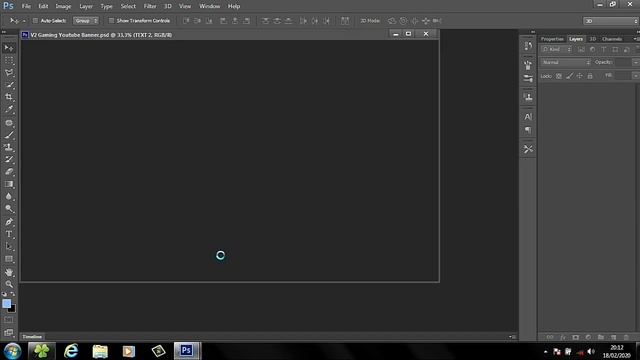Switch to the Properties tab
Viewport: 640px width, 360px height.
coord(552,39)
